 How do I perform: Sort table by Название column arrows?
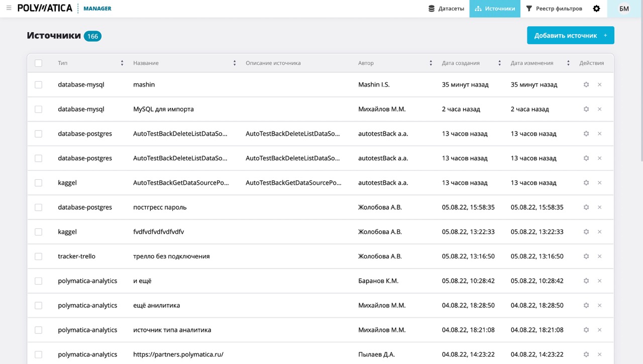point(235,63)
